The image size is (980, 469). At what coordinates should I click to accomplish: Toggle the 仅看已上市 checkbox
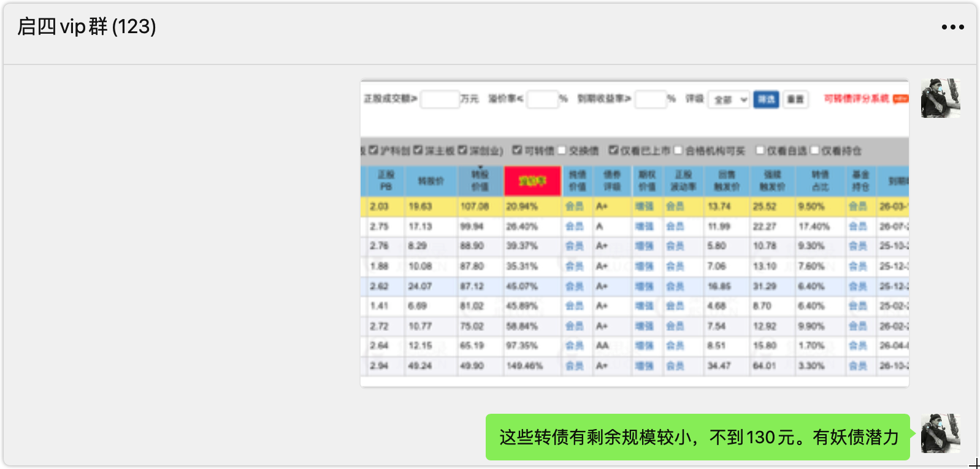(613, 150)
